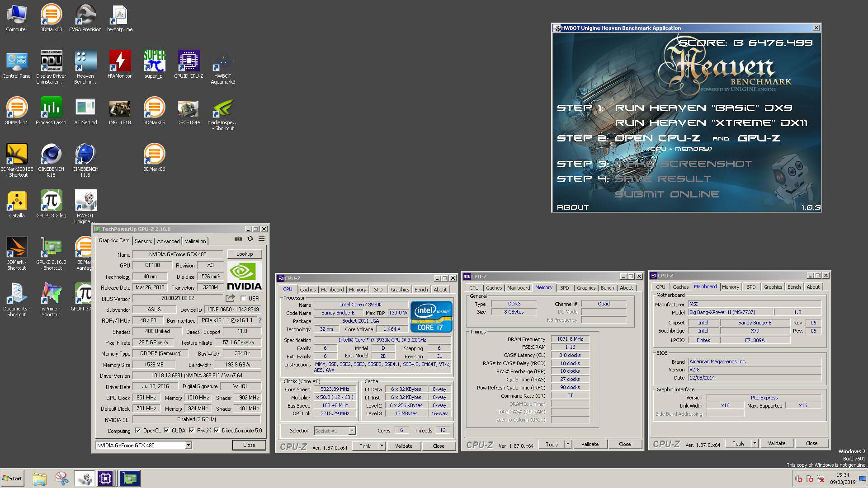Launch CINEBENCH R15 desktop icon
Screen dimensions: 868x488
[51, 160]
